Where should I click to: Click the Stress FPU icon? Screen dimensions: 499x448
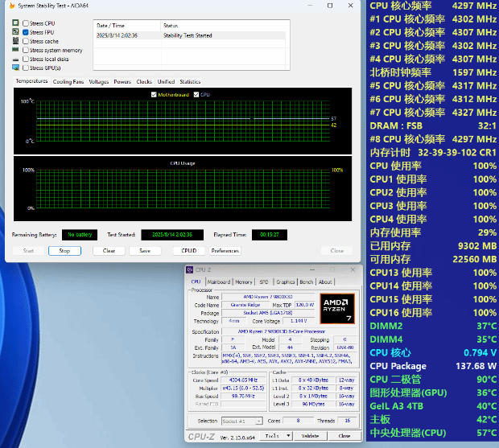coord(15,32)
